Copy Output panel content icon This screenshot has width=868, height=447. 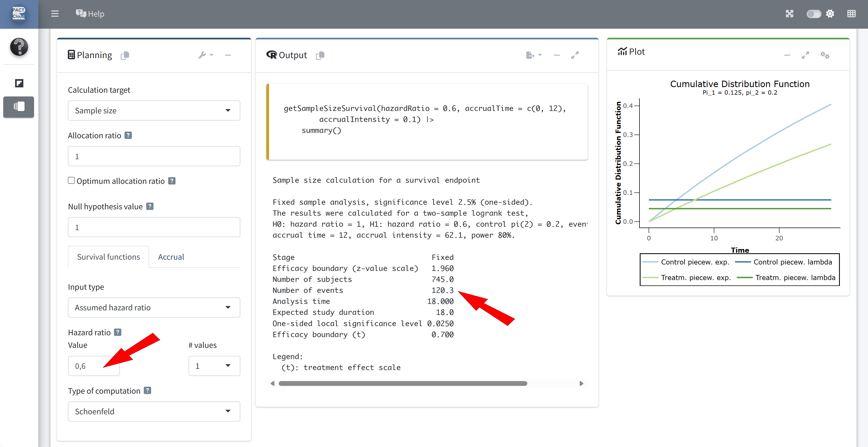pos(320,55)
